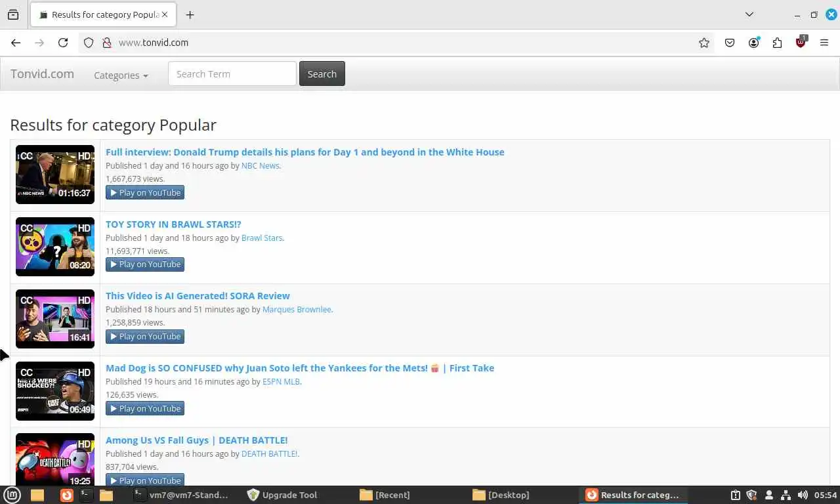The image size is (840, 504).
Task: Bookmark this page with the star
Action: 704,43
